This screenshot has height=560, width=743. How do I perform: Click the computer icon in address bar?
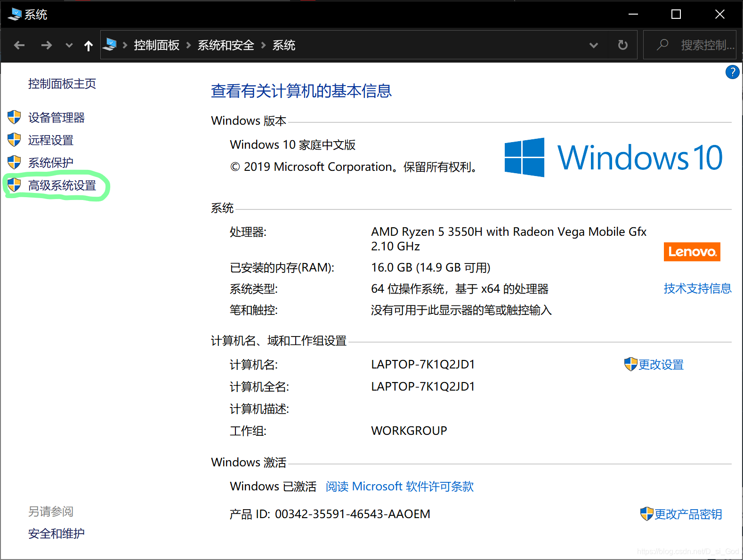click(110, 45)
